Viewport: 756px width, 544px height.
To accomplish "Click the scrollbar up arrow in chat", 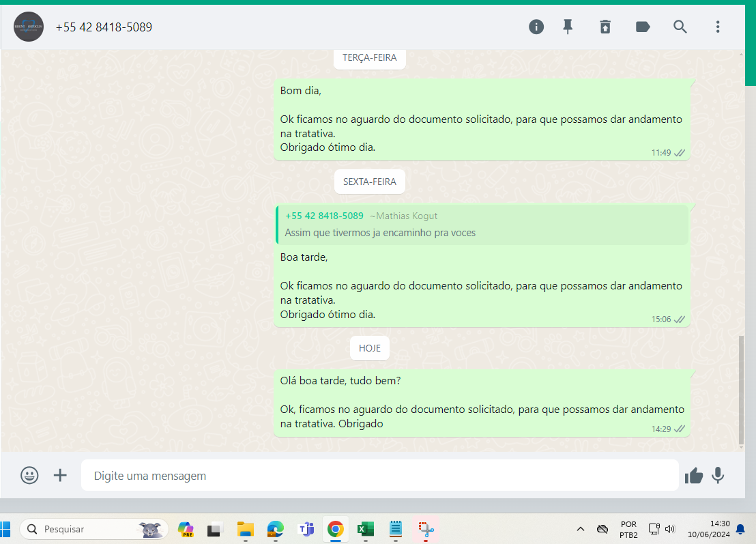I will 741,54.
